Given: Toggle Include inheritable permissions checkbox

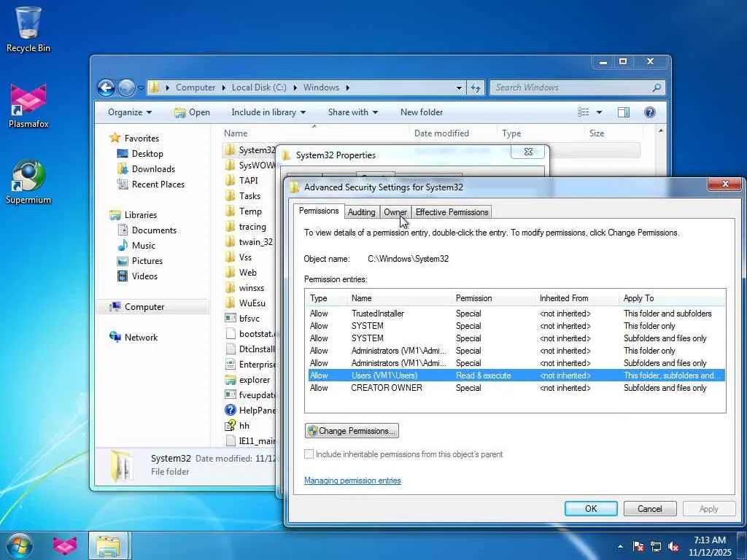Looking at the screenshot, I should click(x=309, y=454).
